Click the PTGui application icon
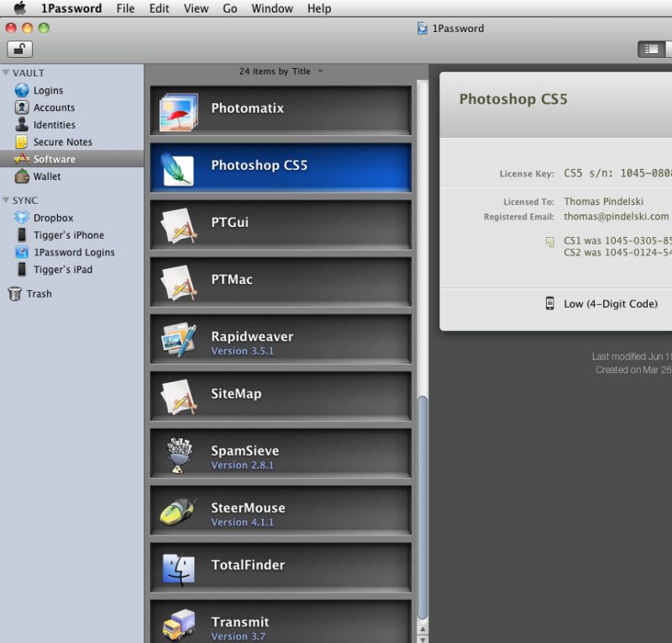The image size is (672, 643). pos(179,225)
